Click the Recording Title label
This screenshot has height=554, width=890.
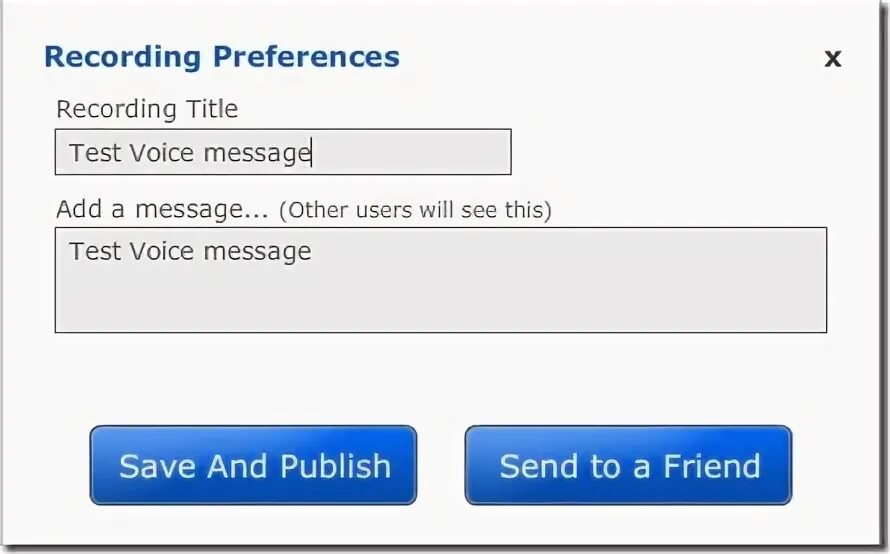147,109
